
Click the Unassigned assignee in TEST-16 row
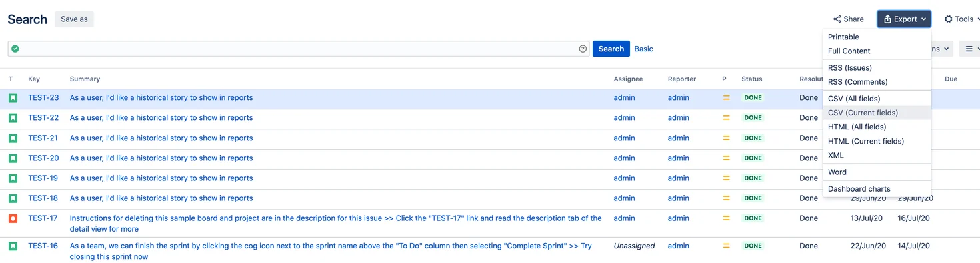tap(634, 246)
